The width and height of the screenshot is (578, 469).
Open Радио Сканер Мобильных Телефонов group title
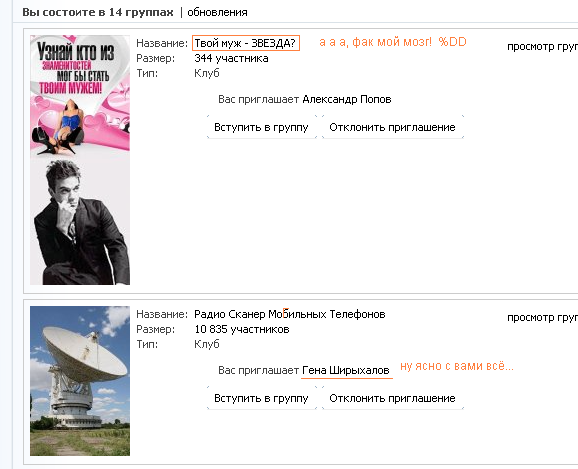coord(290,314)
